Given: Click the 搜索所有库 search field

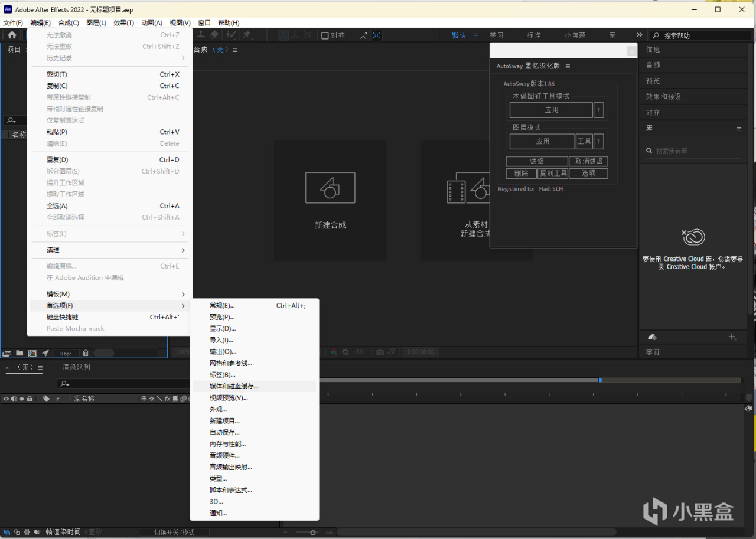Looking at the screenshot, I should pos(693,151).
